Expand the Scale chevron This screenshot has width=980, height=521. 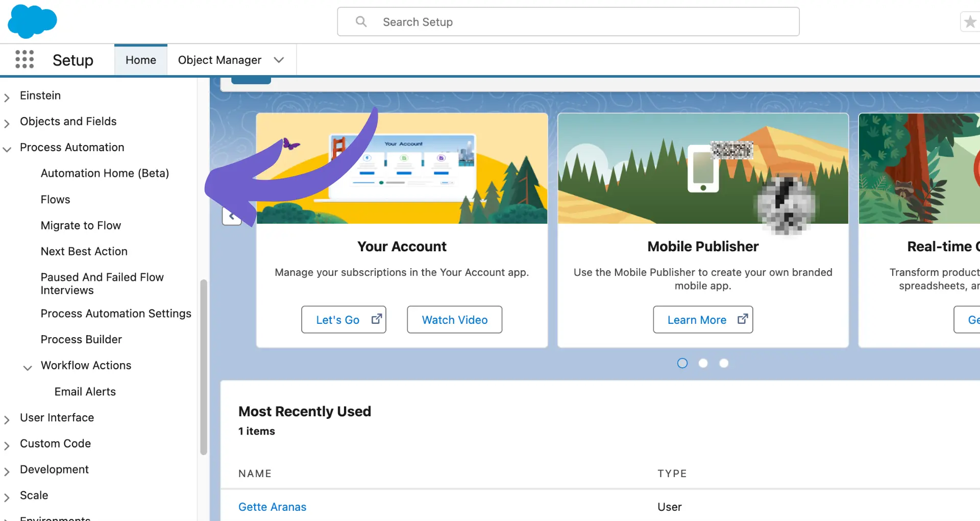tap(7, 497)
